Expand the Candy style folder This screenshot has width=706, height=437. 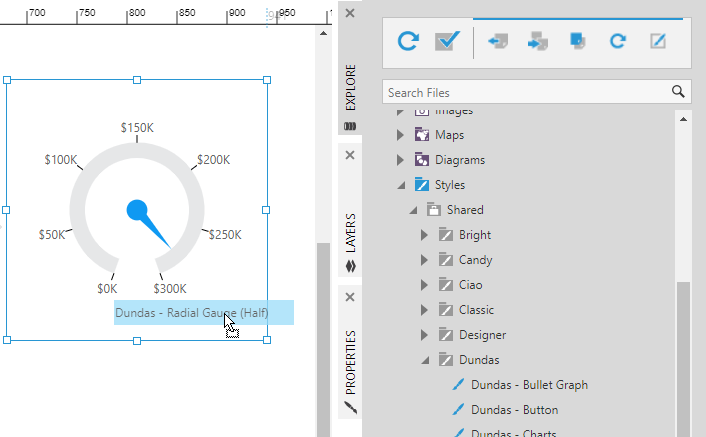(425, 260)
